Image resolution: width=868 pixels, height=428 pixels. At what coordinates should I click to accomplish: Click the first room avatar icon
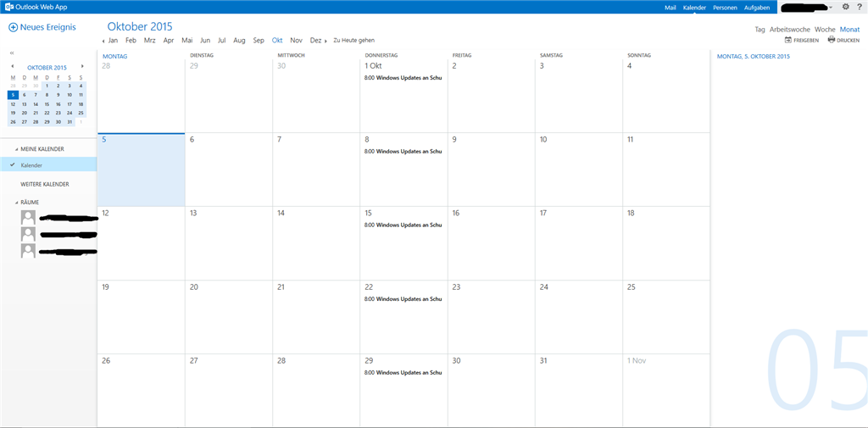coord(28,218)
